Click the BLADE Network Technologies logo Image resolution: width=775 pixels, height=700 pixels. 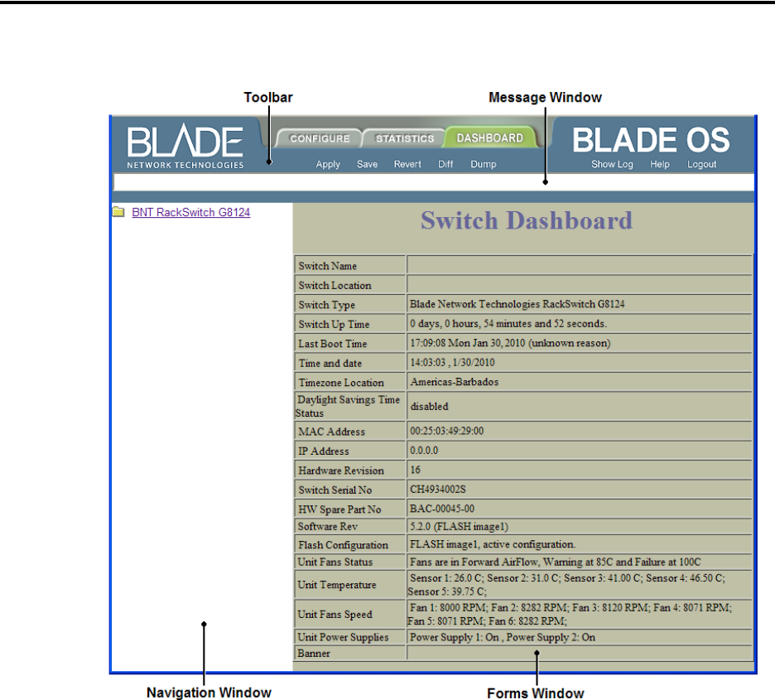[185, 147]
